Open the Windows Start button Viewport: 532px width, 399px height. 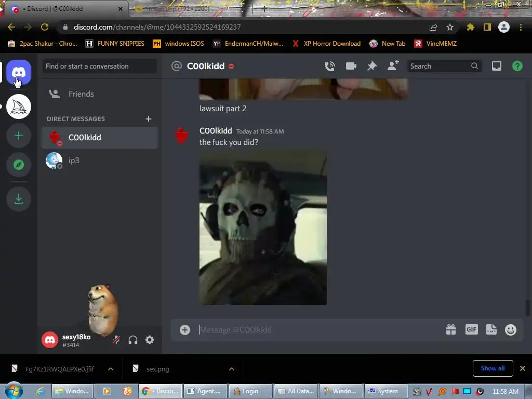14,391
